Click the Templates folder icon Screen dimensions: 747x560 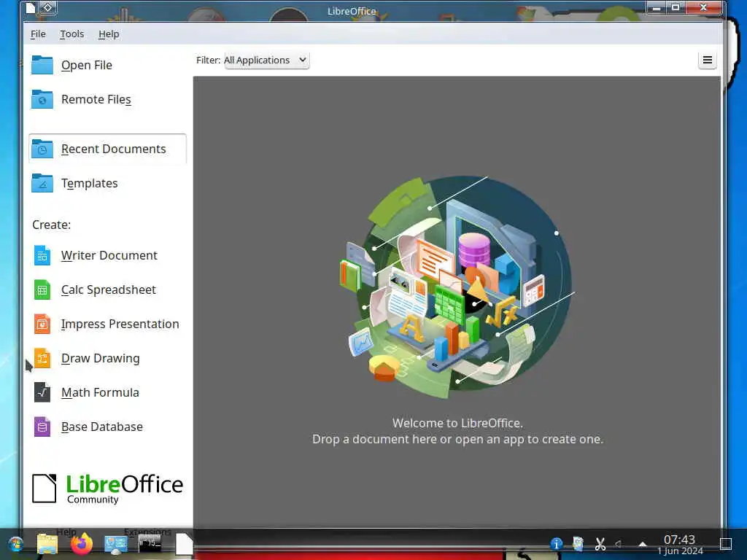(42, 183)
